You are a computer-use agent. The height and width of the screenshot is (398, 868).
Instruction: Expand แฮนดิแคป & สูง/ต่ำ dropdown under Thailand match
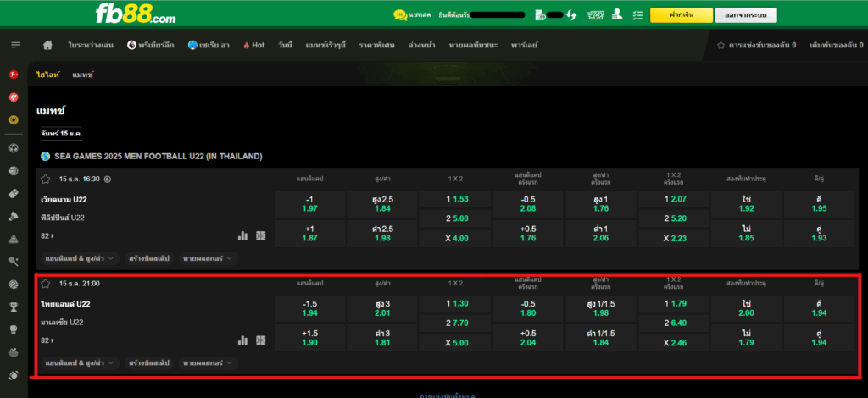click(80, 363)
